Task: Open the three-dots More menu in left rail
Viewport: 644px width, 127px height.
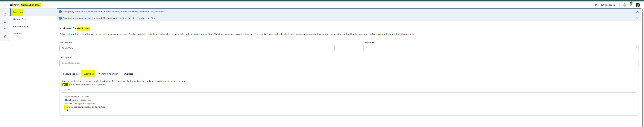Action: click(x=5, y=46)
